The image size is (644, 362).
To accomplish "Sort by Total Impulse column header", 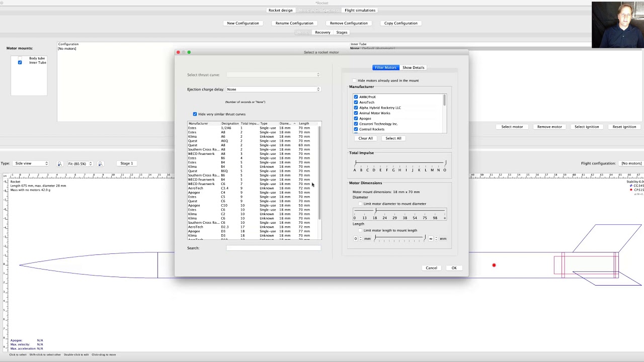I will [250, 124].
